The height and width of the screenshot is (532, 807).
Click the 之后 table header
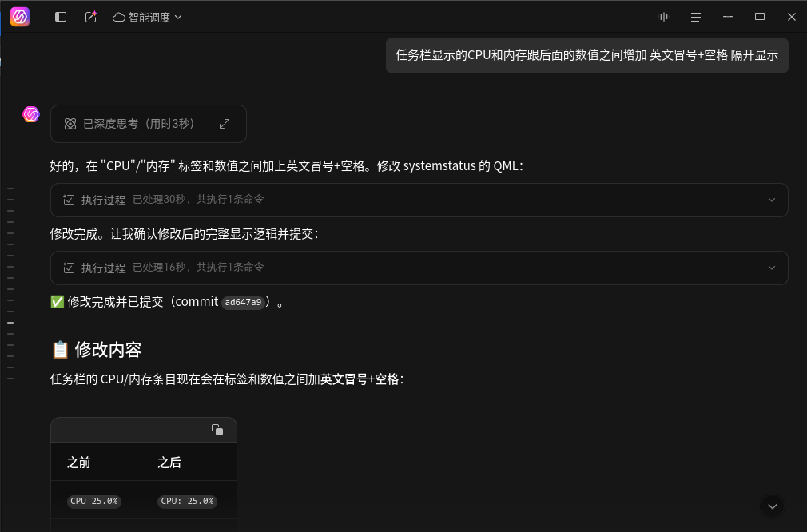click(x=169, y=462)
